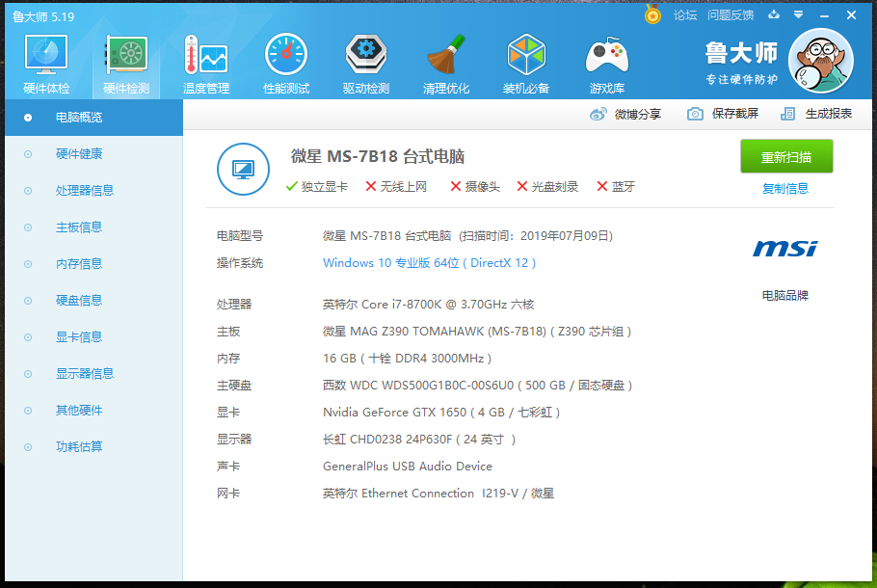The width and height of the screenshot is (877, 588).
Task: Open 驱动检测 driver detection
Action: click(366, 64)
